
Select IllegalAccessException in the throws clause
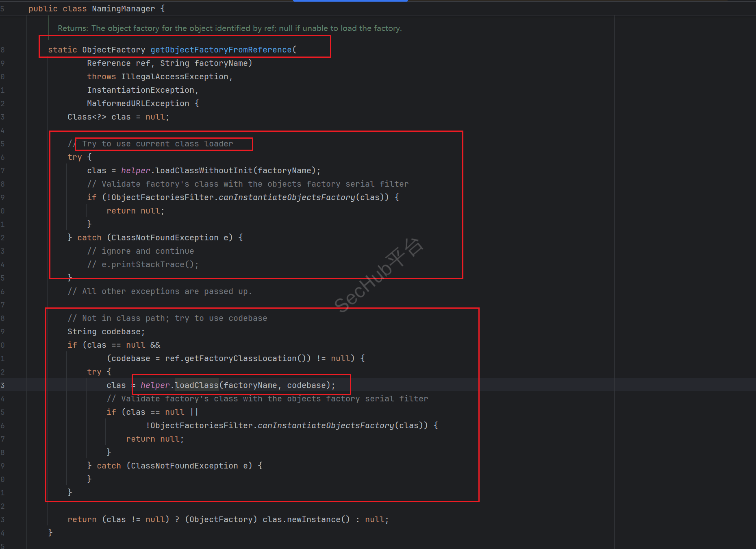pos(175,76)
